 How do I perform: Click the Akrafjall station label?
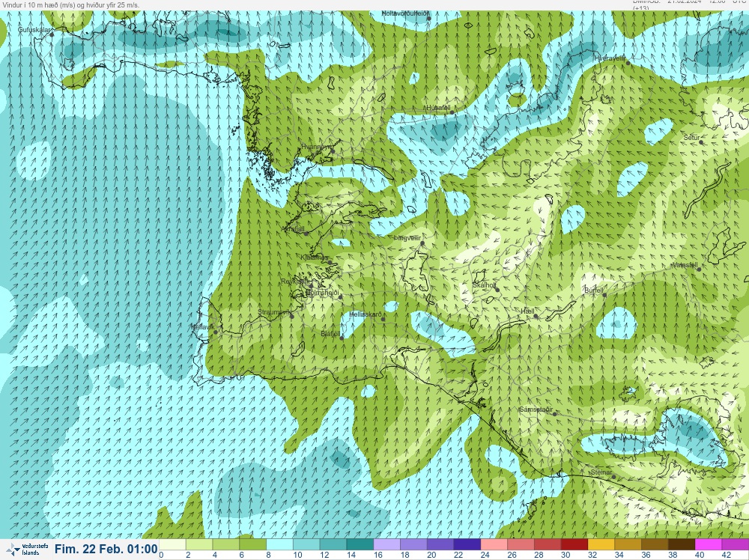pos(293,229)
